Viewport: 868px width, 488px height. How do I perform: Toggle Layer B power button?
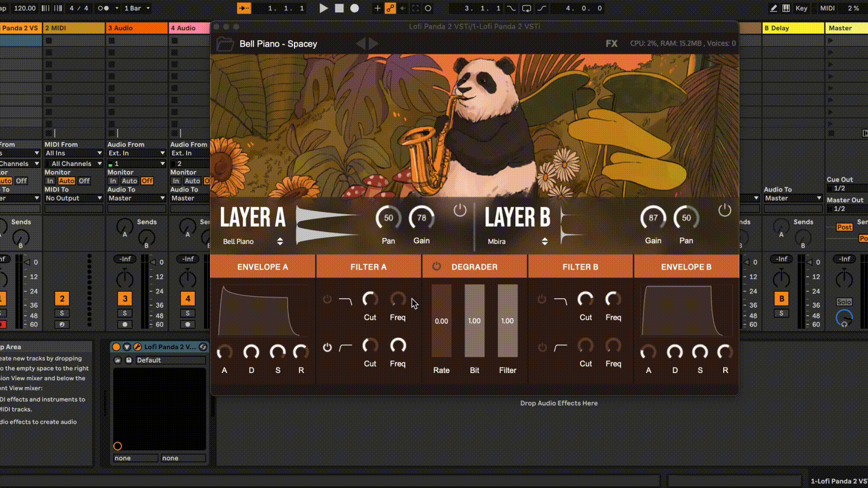point(724,210)
